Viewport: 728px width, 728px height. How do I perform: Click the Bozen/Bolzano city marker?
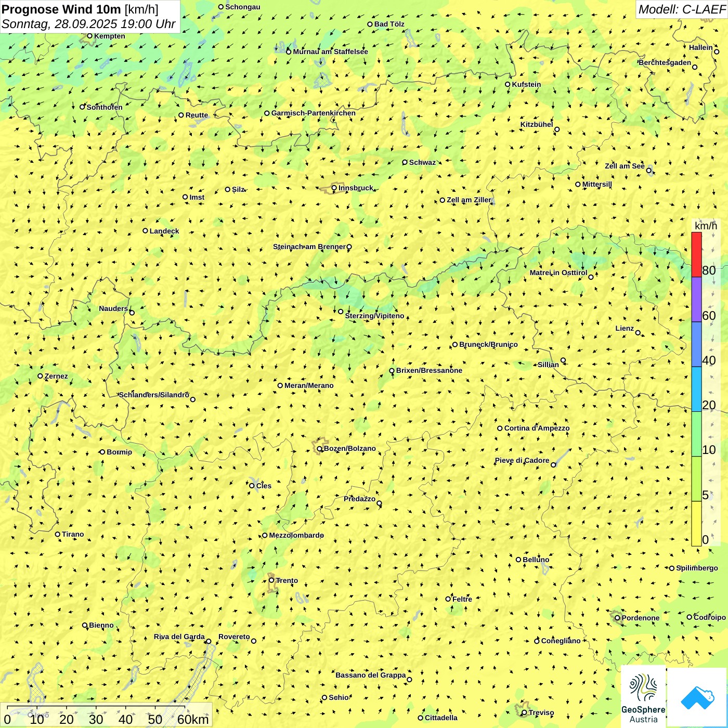click(320, 448)
